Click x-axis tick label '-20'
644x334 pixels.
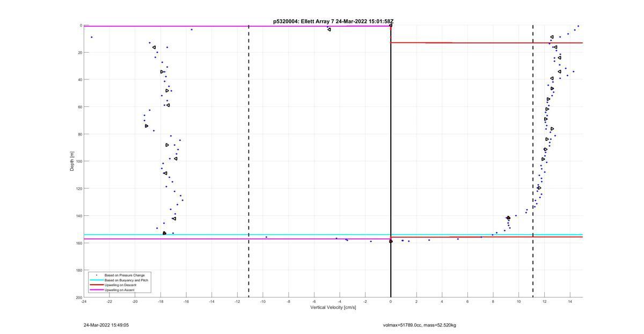pos(135,302)
